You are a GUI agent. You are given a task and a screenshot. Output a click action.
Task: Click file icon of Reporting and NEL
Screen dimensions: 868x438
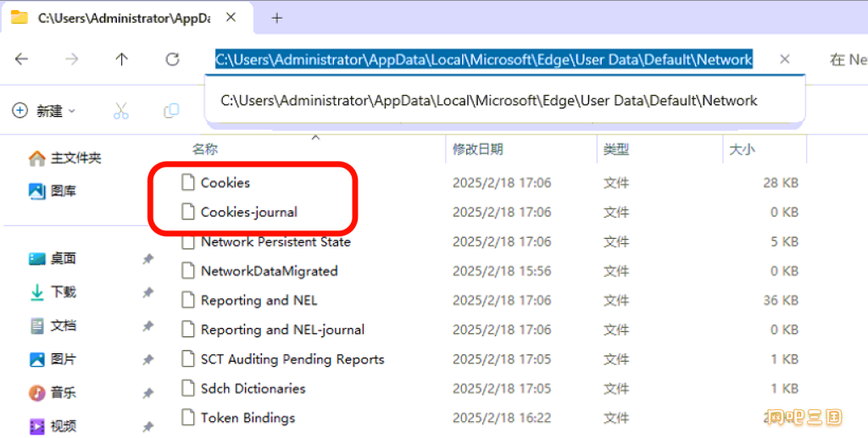pyautogui.click(x=188, y=300)
